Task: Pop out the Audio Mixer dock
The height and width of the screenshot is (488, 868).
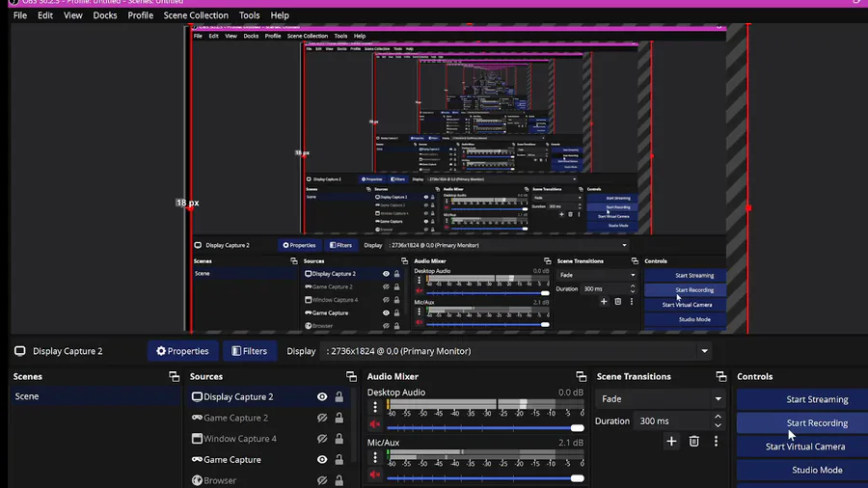Action: 581,376
